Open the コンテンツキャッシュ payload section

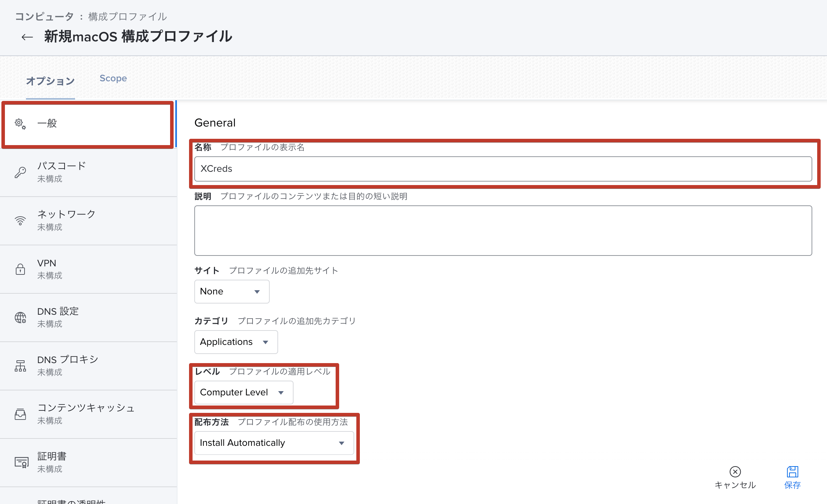pyautogui.click(x=88, y=414)
